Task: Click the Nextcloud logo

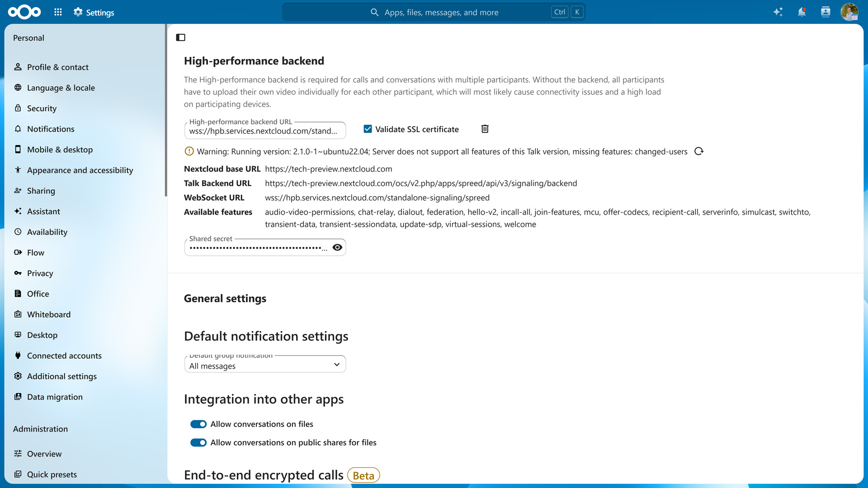Action: tap(24, 12)
